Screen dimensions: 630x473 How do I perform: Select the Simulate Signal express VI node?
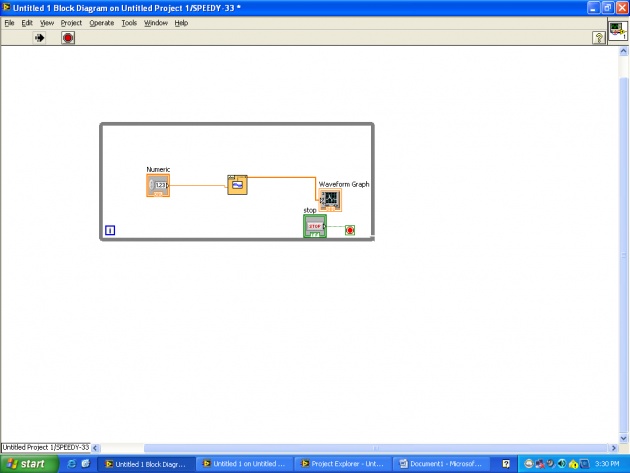(x=237, y=185)
